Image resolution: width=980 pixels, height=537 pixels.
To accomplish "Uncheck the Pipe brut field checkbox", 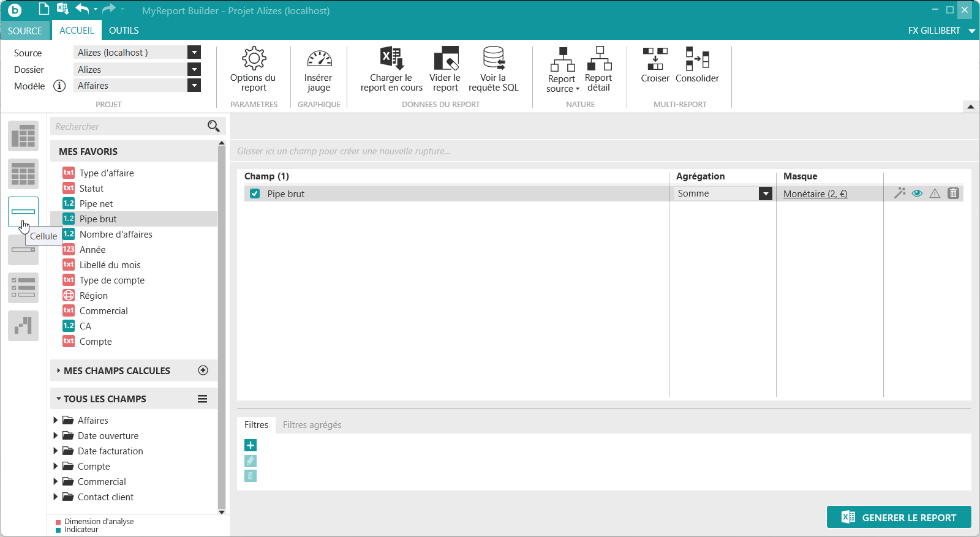I will (x=255, y=193).
